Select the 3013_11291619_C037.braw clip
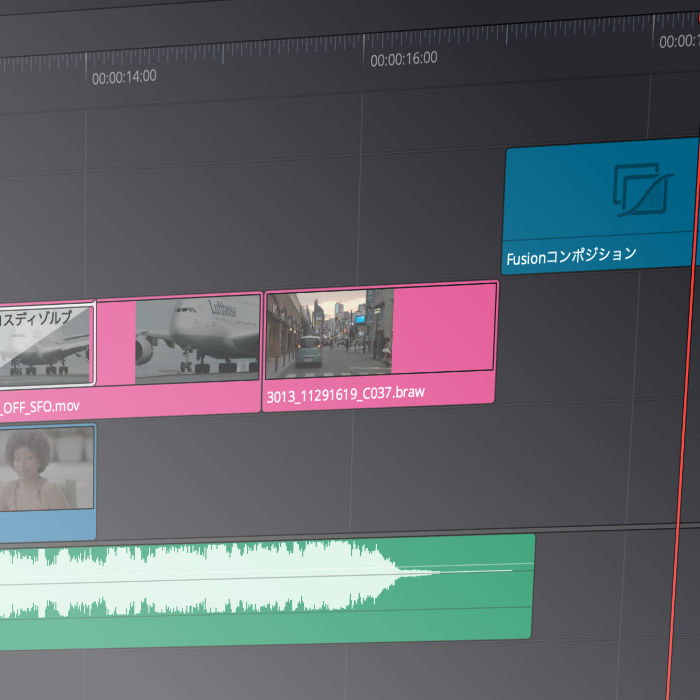 click(380, 346)
